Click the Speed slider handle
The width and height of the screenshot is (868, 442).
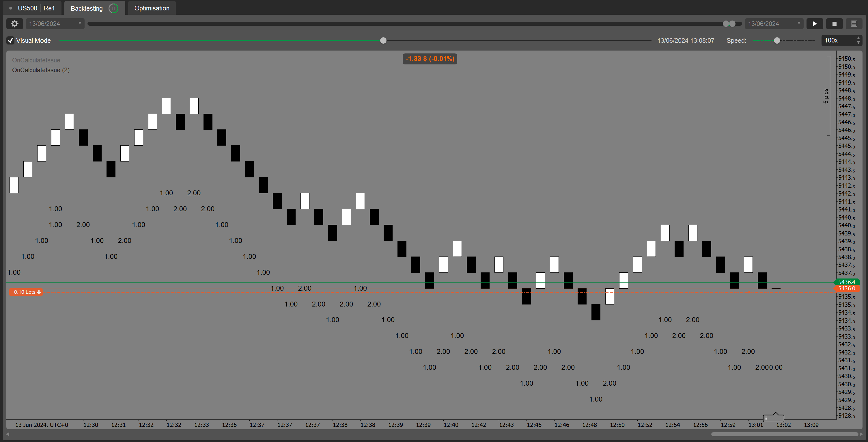(777, 40)
